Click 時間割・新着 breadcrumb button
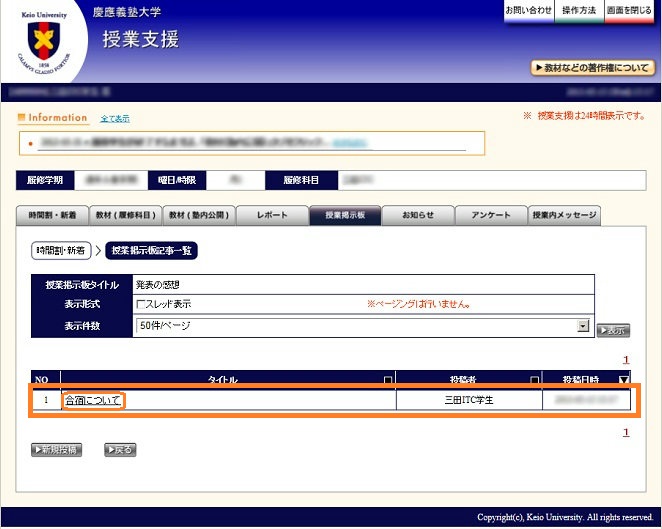This screenshot has width=662, height=529. tap(60, 250)
